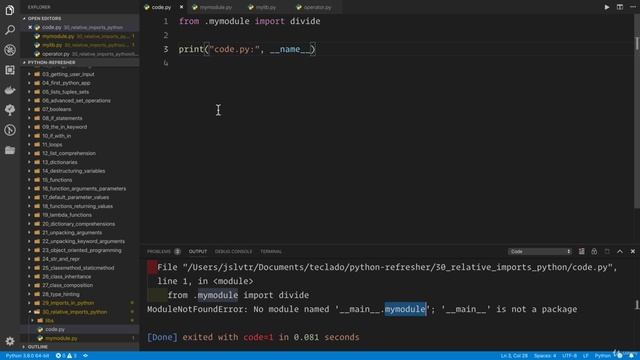Open the Source Control view in the activity bar
Image resolution: width=640 pixels, height=360 pixels.
coord(10,130)
